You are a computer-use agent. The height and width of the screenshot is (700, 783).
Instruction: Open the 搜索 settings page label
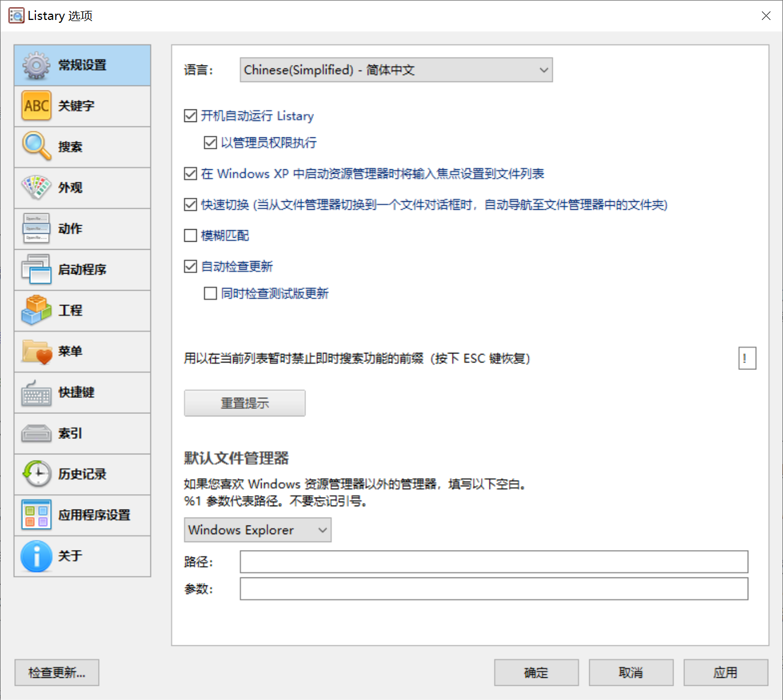(70, 147)
